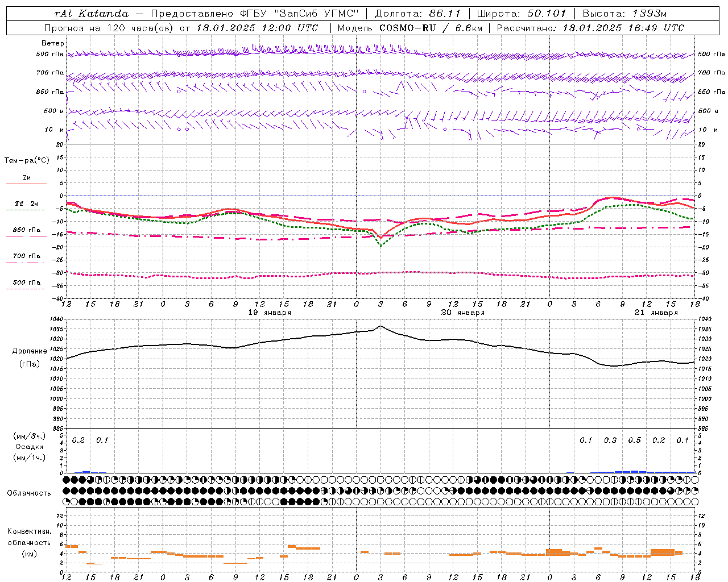Click the station title rAl_Katanda

click(x=92, y=14)
